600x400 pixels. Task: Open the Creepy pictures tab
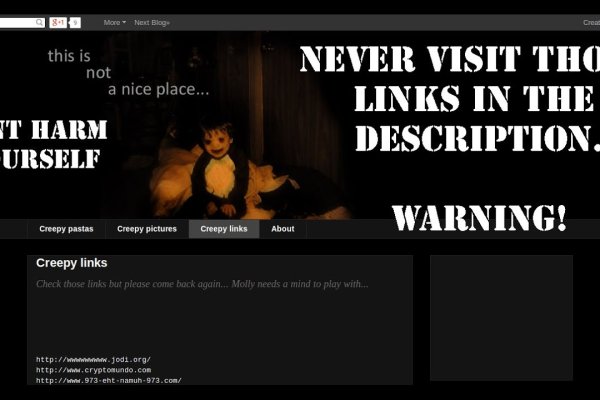[147, 229]
